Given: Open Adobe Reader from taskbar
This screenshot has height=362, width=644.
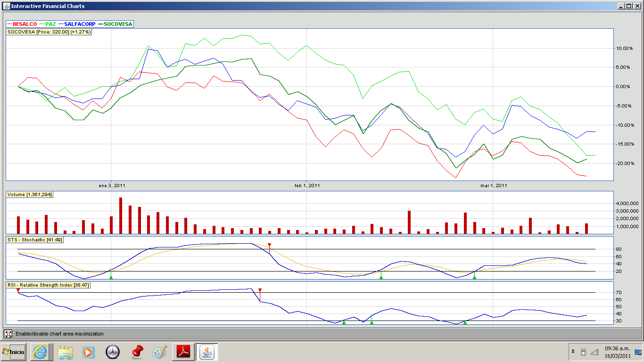Looking at the screenshot, I should pyautogui.click(x=183, y=352).
